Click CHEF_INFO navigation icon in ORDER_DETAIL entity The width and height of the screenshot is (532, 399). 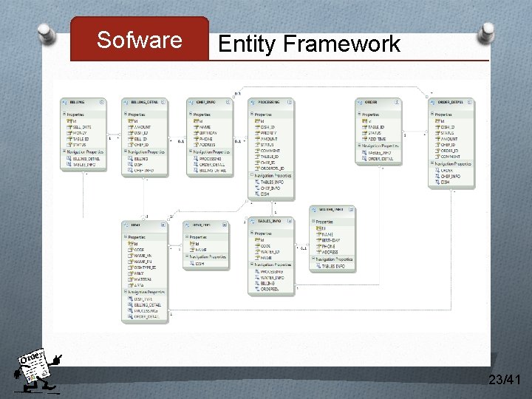click(x=437, y=177)
